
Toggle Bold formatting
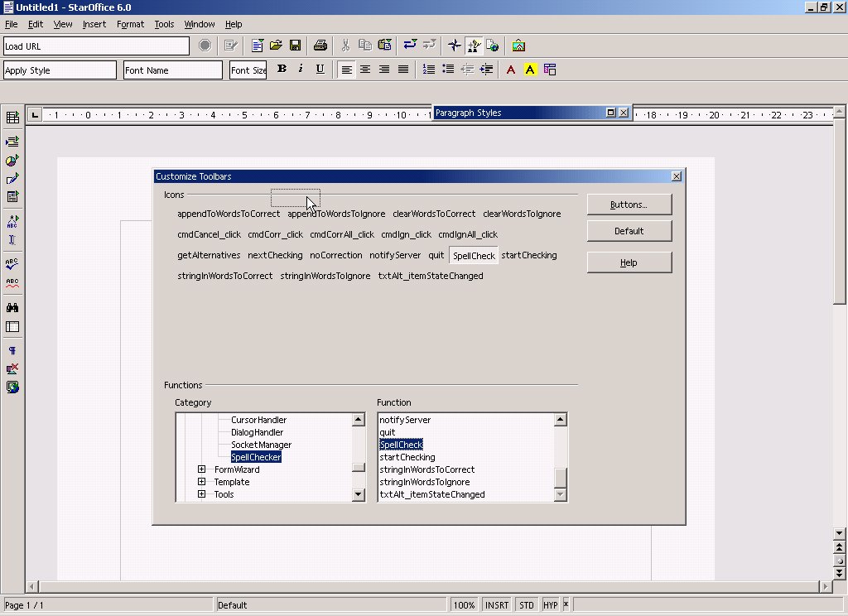[282, 70]
